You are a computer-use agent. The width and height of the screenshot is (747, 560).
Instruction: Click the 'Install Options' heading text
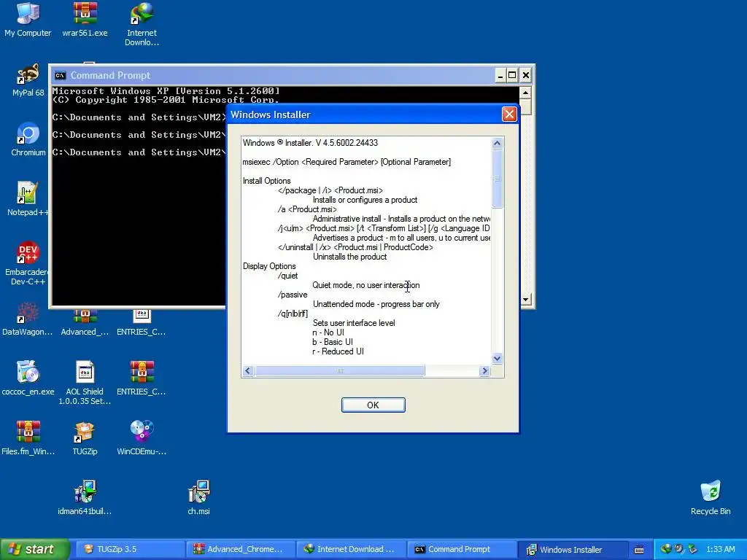pos(267,181)
